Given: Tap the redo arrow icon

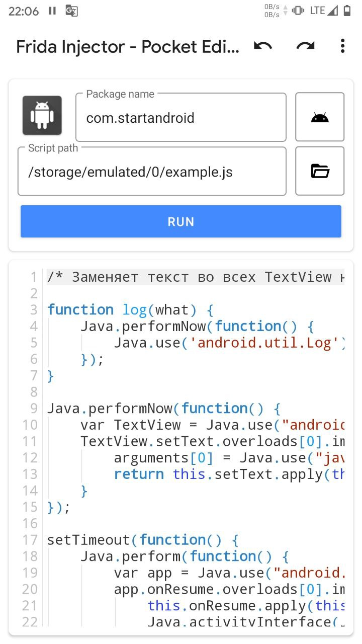Looking at the screenshot, I should (305, 46).
